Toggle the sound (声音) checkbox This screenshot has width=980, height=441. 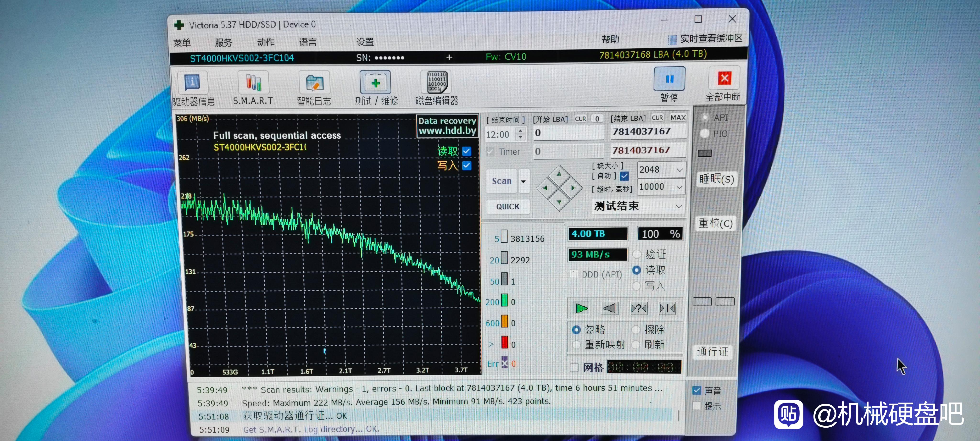point(696,390)
